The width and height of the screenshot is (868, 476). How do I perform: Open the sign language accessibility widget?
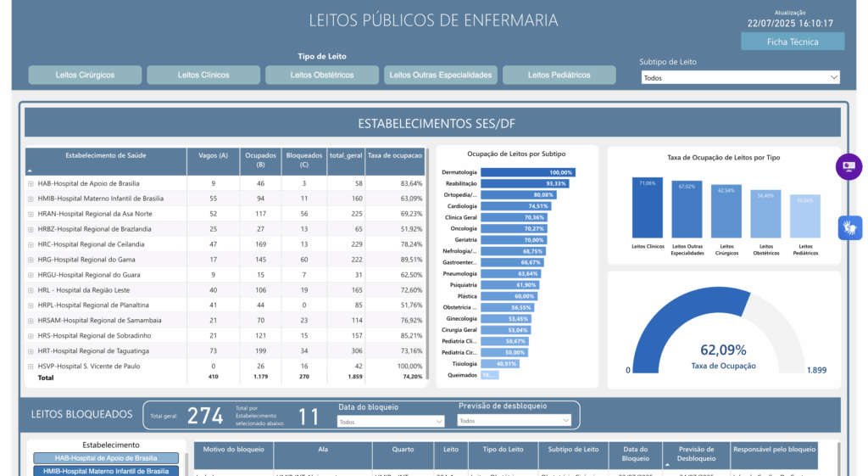tap(849, 227)
